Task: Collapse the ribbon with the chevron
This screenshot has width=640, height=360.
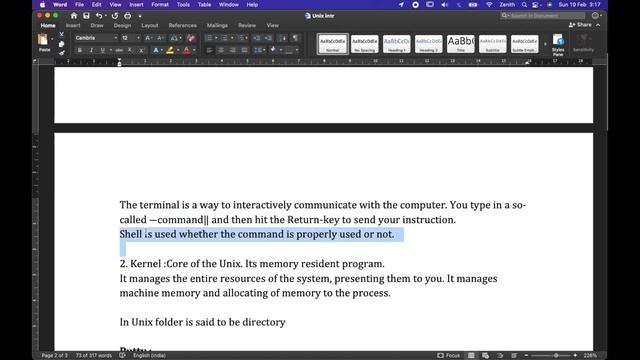Action: 598,25
